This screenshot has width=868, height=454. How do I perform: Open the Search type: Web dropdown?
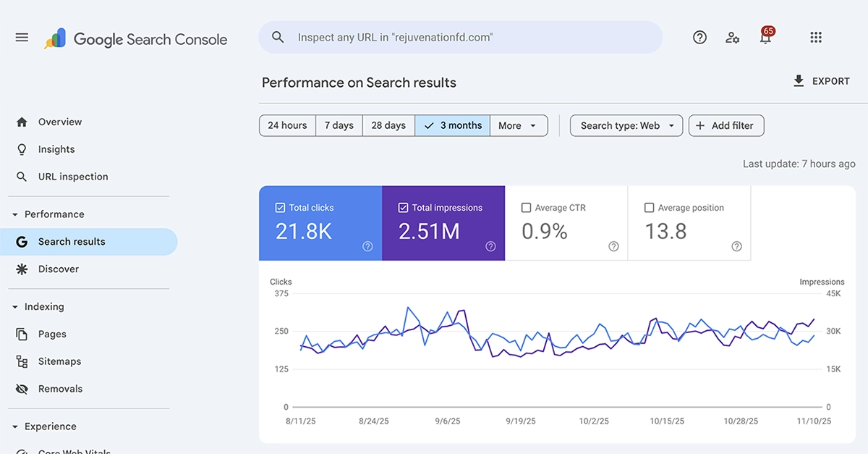tap(626, 125)
